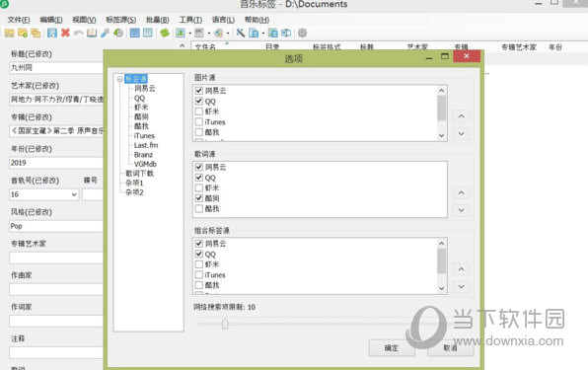Collapse the 标签源 tree node

pyautogui.click(x=120, y=79)
